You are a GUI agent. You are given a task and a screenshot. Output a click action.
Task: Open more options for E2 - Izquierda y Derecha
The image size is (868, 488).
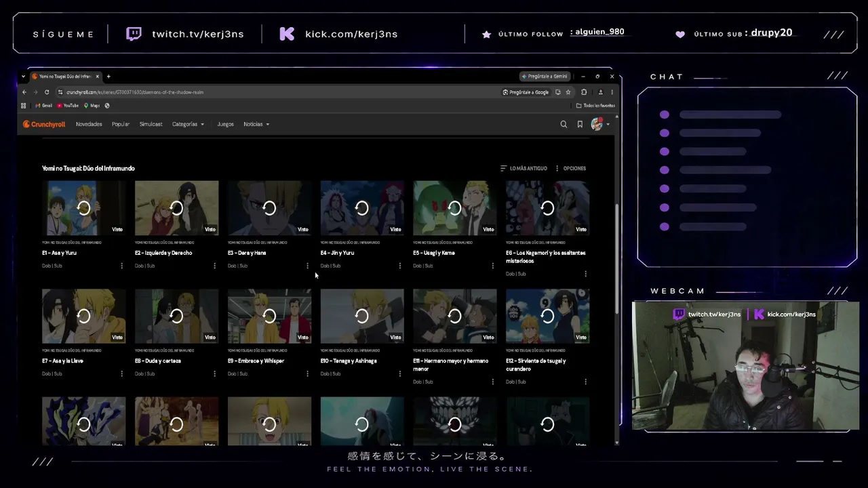215,266
